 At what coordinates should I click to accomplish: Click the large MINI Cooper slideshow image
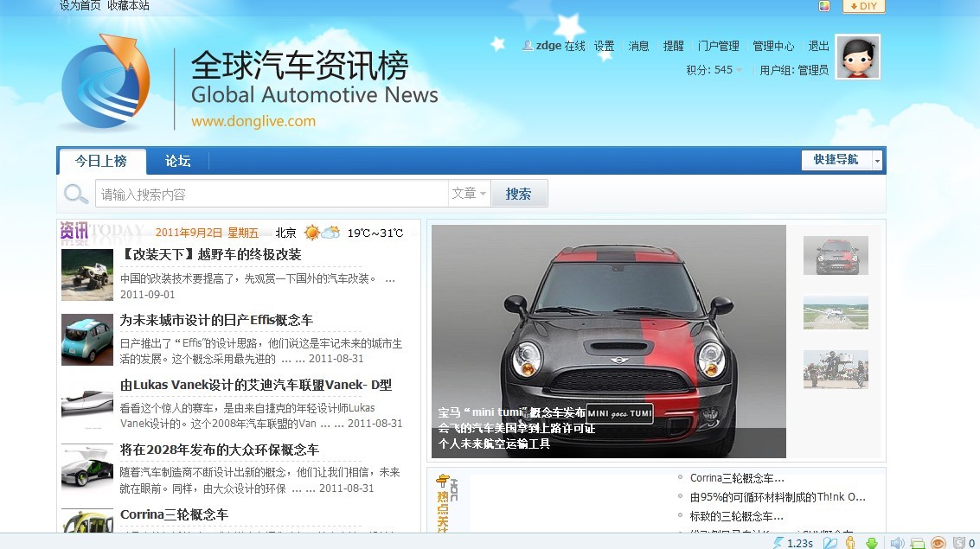608,341
